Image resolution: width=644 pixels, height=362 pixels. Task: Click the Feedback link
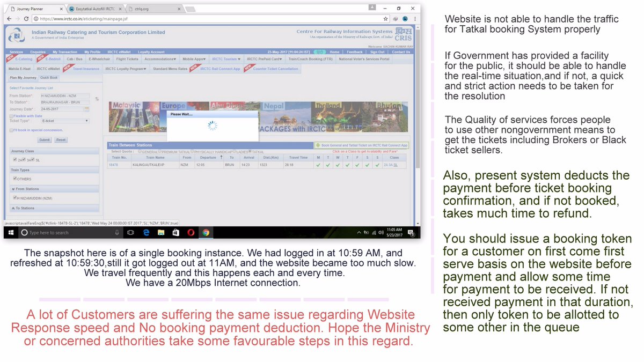coord(355,52)
